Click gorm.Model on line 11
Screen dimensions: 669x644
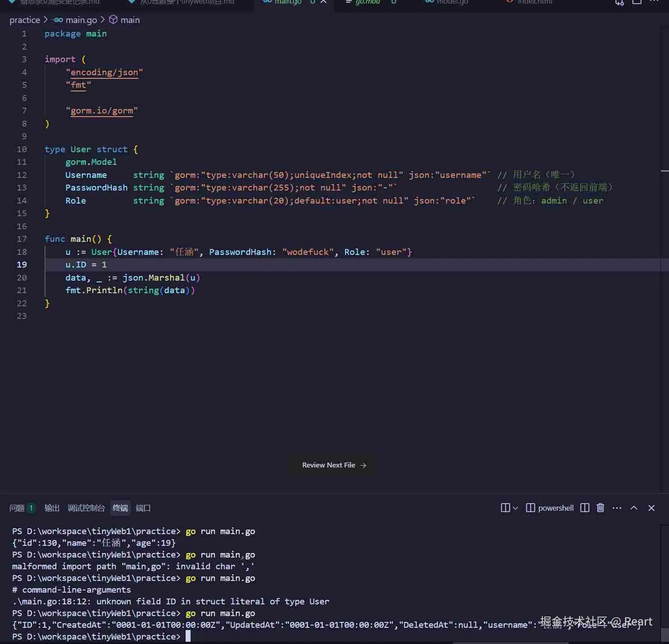[91, 162]
